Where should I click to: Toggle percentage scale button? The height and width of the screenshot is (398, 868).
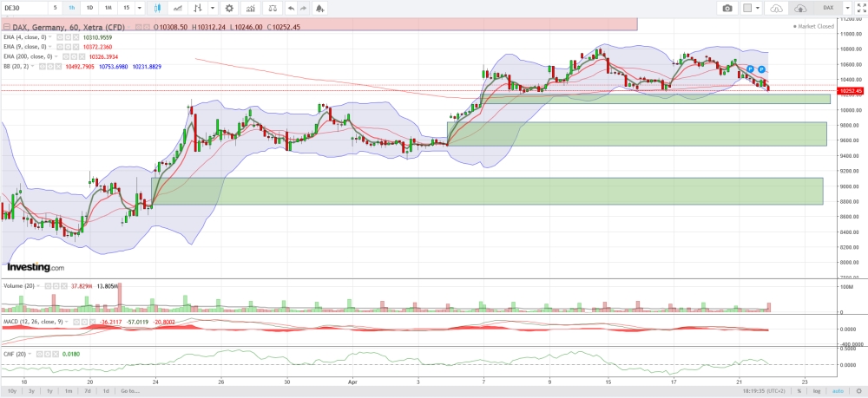(799, 391)
